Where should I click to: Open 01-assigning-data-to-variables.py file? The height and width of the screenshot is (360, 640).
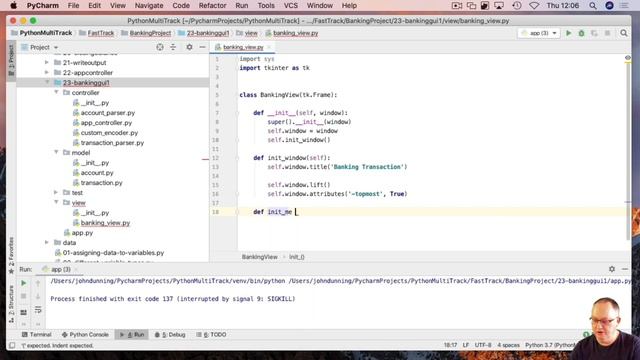coord(113,253)
